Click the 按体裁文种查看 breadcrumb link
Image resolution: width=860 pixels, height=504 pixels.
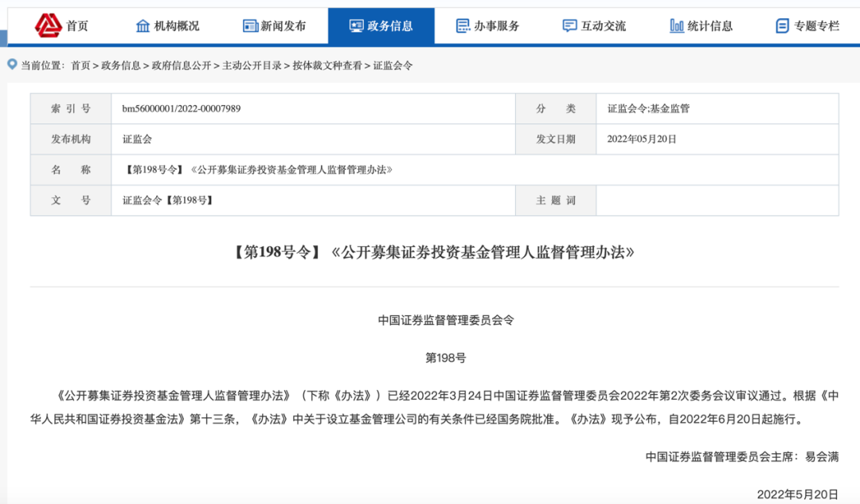pyautogui.click(x=327, y=66)
